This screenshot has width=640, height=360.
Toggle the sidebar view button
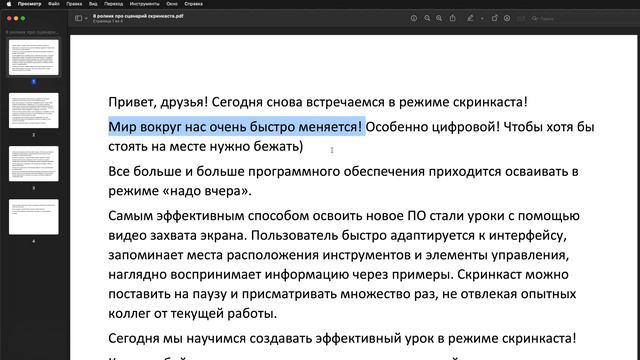(78, 18)
